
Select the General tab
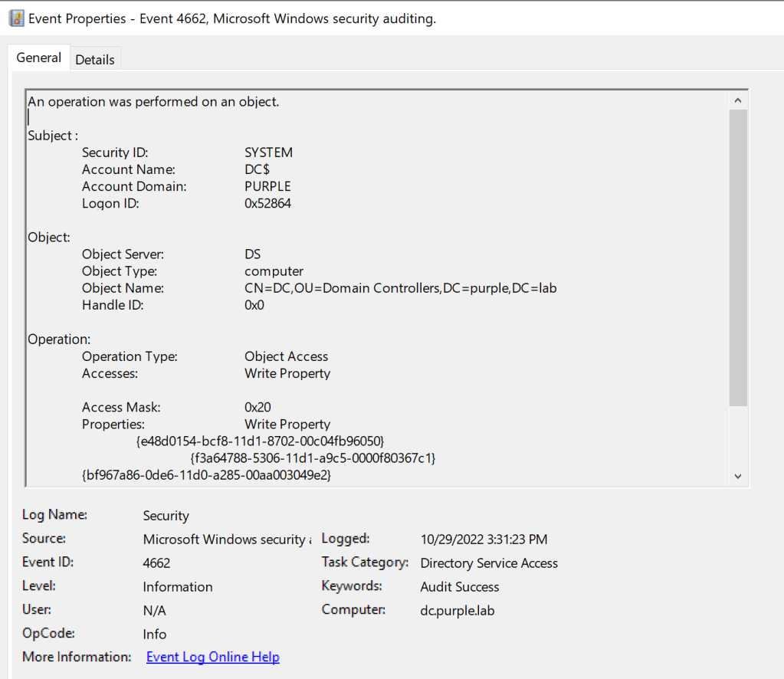[38, 57]
